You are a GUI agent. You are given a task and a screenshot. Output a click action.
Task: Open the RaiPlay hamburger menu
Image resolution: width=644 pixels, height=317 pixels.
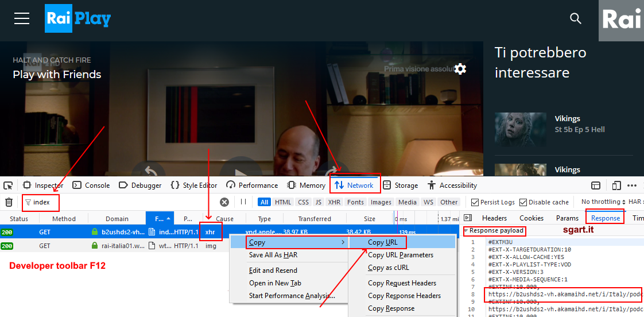pos(21,18)
